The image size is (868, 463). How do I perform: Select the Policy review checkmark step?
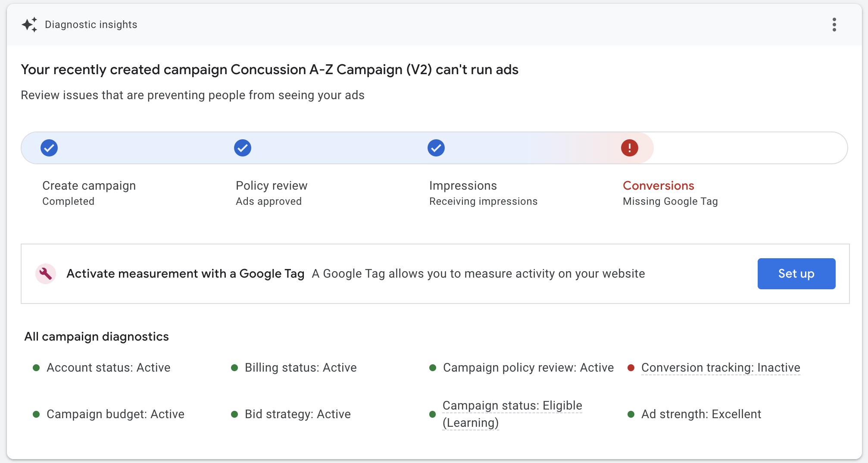tap(243, 148)
